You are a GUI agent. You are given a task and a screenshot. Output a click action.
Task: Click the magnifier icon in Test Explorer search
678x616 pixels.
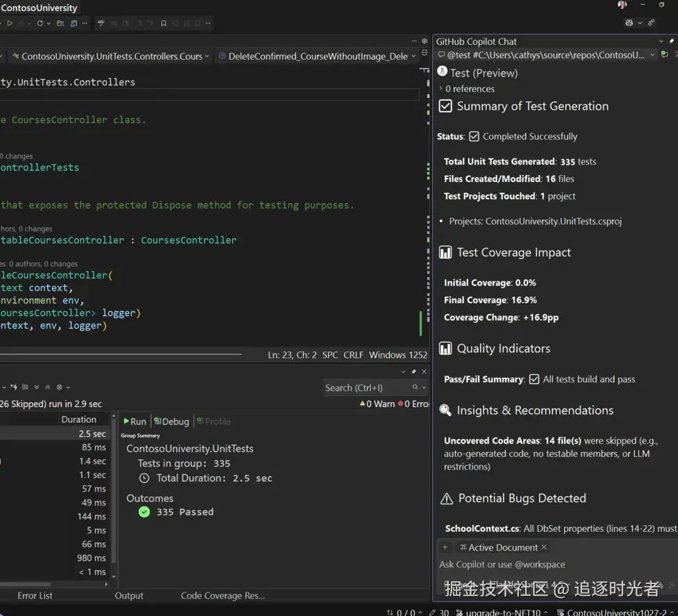[415, 388]
